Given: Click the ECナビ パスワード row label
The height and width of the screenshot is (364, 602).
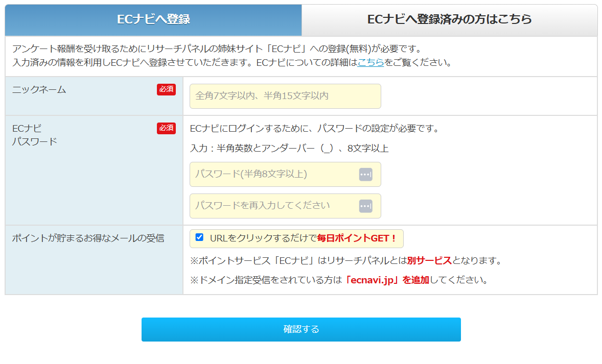Looking at the screenshot, I should [35, 135].
